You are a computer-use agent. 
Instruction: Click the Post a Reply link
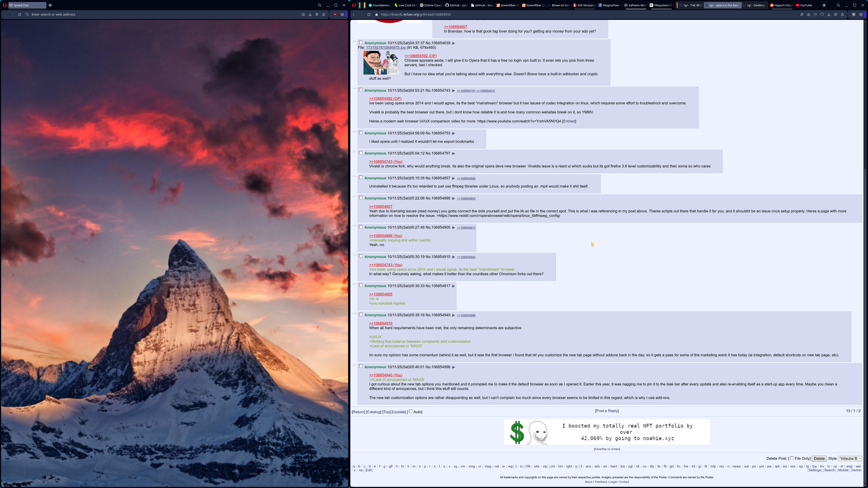click(x=606, y=411)
